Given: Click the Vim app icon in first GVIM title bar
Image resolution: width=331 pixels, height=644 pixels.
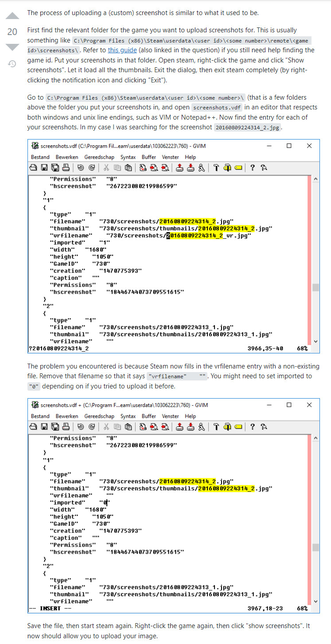Looking at the screenshot, I should point(35,145).
